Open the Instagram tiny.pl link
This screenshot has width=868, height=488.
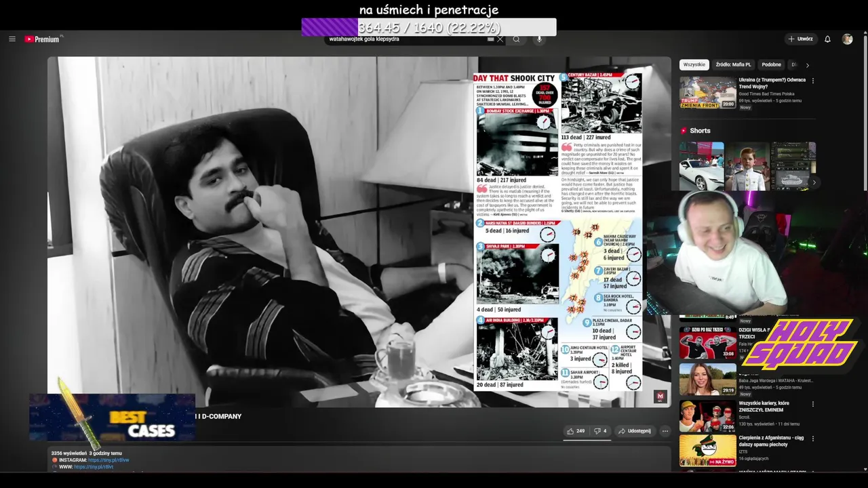[x=108, y=460]
